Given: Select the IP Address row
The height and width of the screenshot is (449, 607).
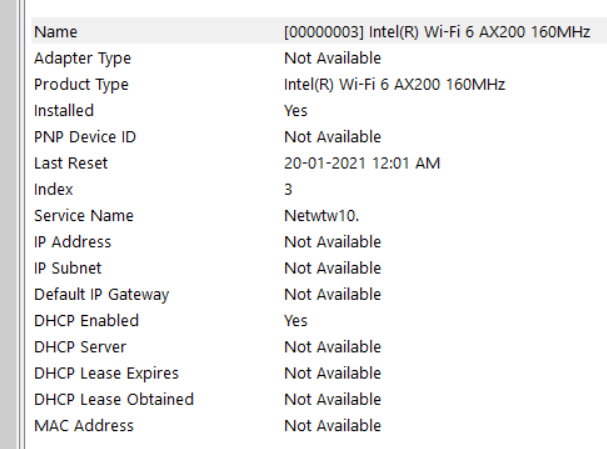Looking at the screenshot, I should coord(319,242).
